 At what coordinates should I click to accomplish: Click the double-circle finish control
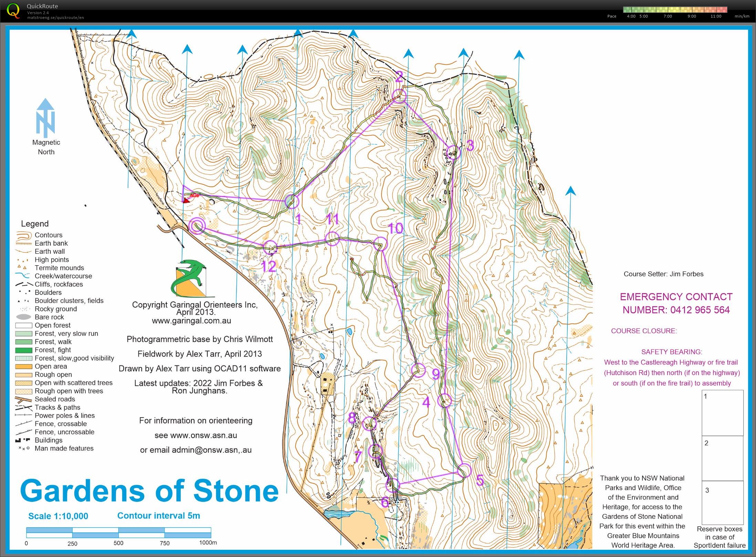point(197,226)
